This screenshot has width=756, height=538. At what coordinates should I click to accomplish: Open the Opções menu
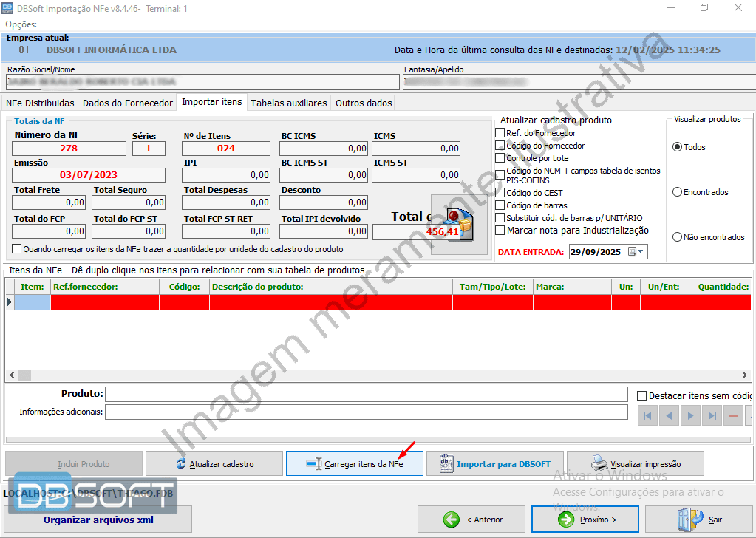point(21,24)
